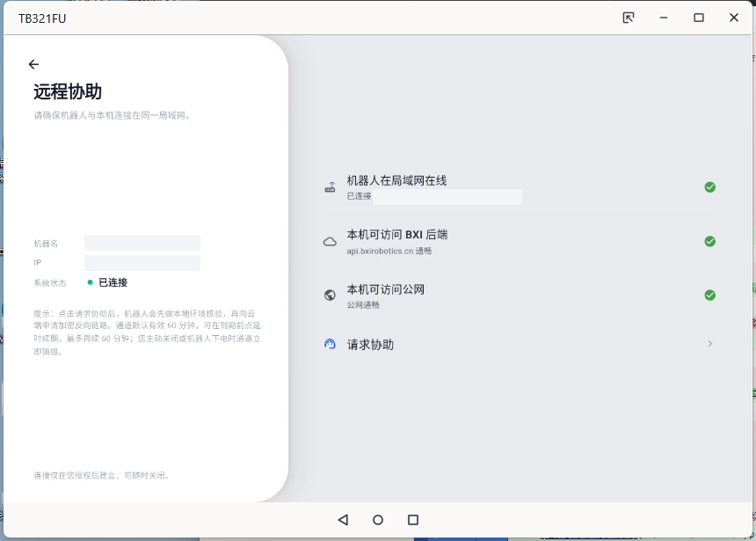Click the 连接仅在您授权后建立 footer note
Image resolution: width=756 pixels, height=541 pixels.
click(x=101, y=475)
